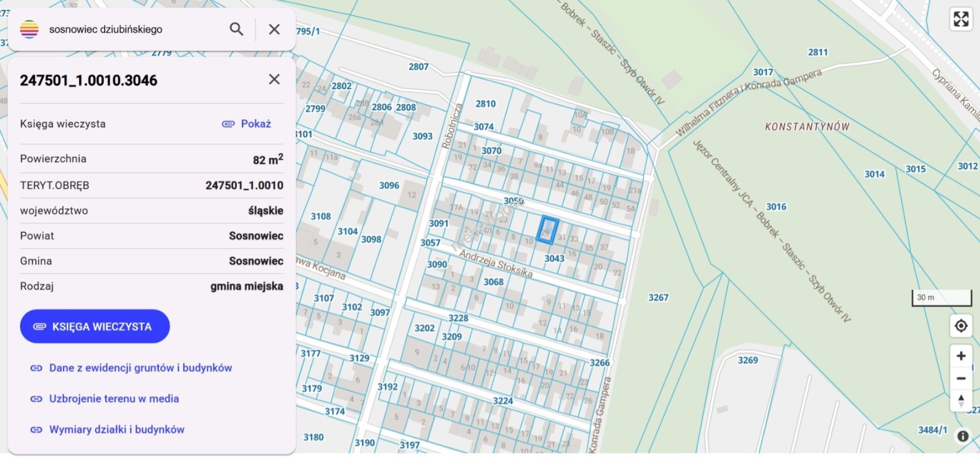This screenshot has height=466, width=980.
Task: Click the search magnifier icon
Action: pos(236,29)
